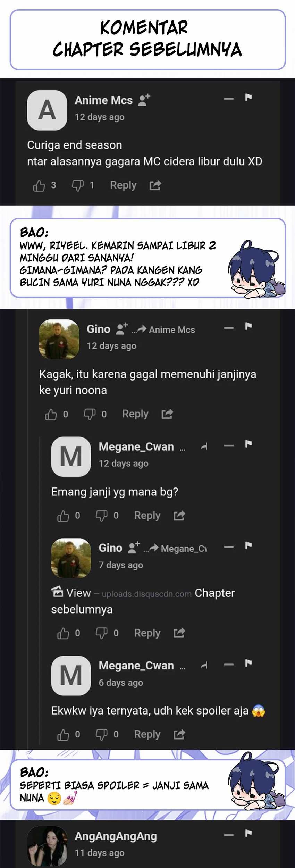295x868 pixels.
Task: Follow Anime Mcs user icon
Action: pos(144,100)
